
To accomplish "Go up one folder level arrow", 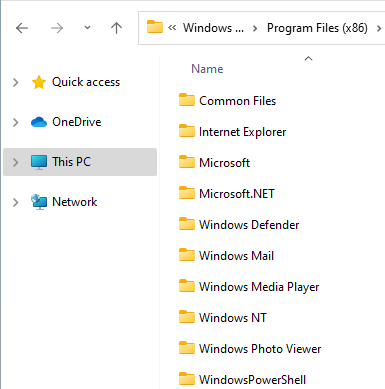I will coord(116,28).
